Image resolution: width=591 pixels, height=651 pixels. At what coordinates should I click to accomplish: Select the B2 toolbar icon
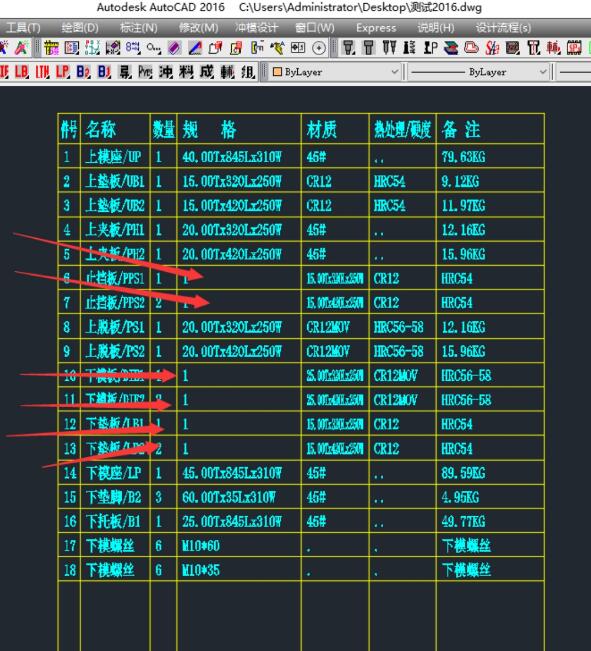pyautogui.click(x=83, y=72)
